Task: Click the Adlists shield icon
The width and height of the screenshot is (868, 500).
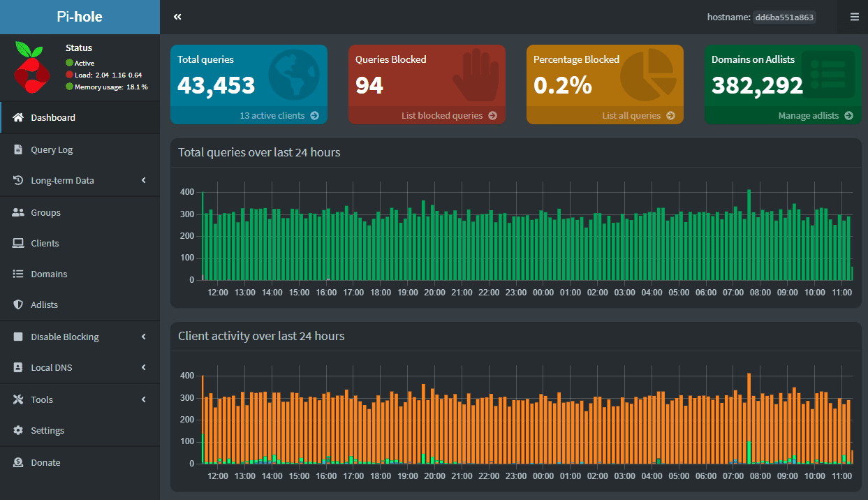Action: 18,304
